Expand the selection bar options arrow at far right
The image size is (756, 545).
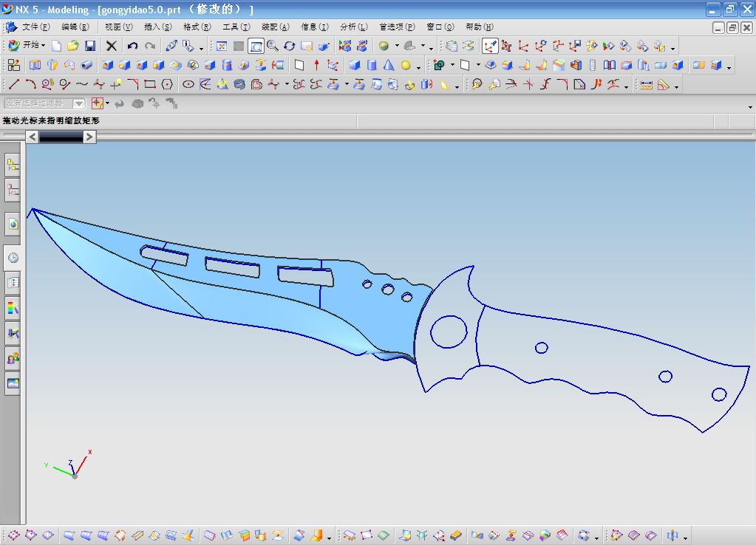[x=750, y=107]
